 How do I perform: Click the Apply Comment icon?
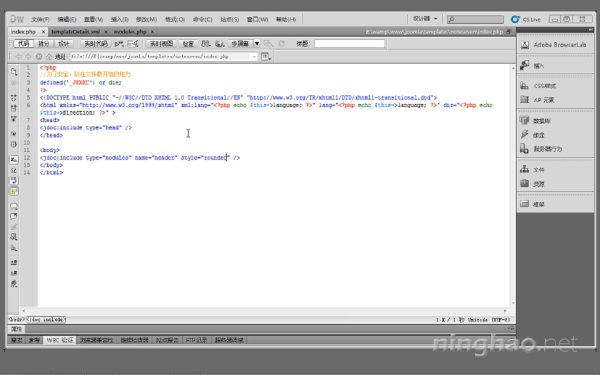click(x=14, y=206)
